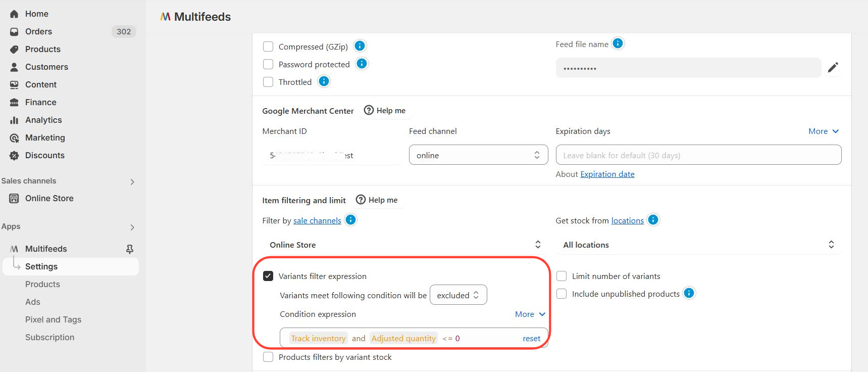Uncheck Variants filter expression checkbox
868x372 pixels.
(268, 276)
